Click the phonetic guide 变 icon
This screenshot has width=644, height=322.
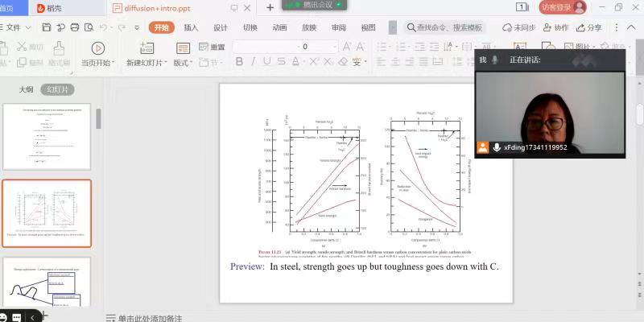[x=357, y=62]
